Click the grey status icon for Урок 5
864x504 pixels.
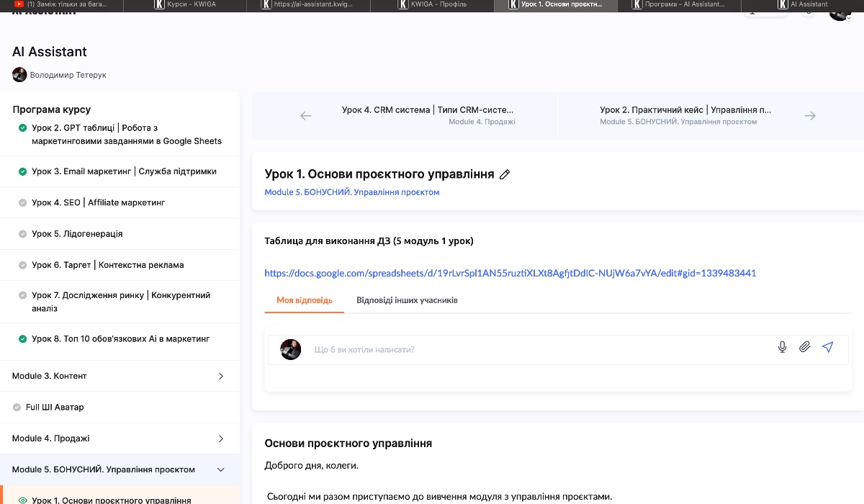(x=23, y=234)
